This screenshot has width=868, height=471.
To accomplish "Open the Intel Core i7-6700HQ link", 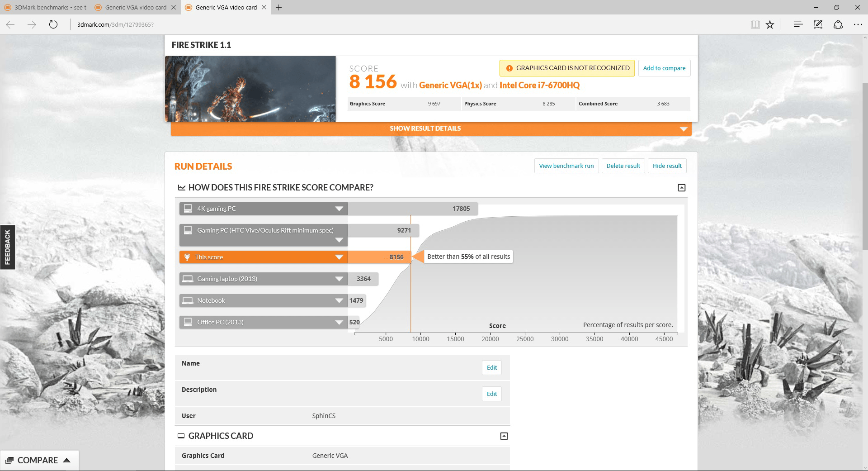I will pos(539,85).
